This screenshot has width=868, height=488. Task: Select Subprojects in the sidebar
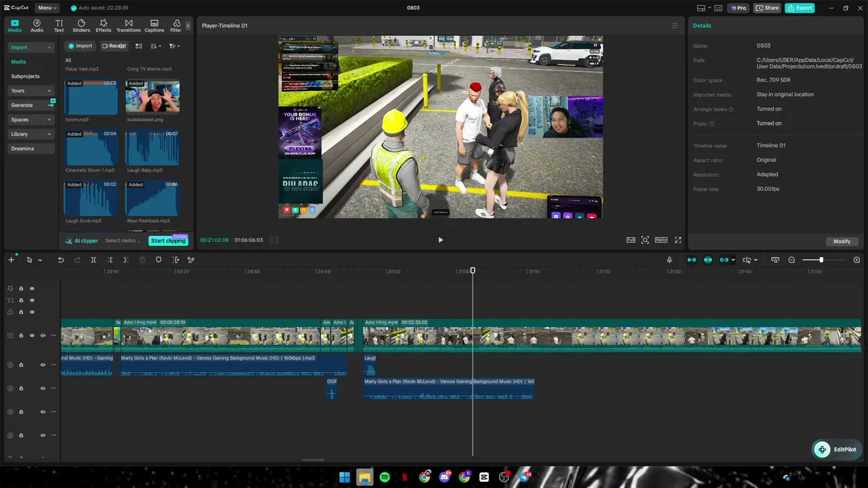coord(26,77)
